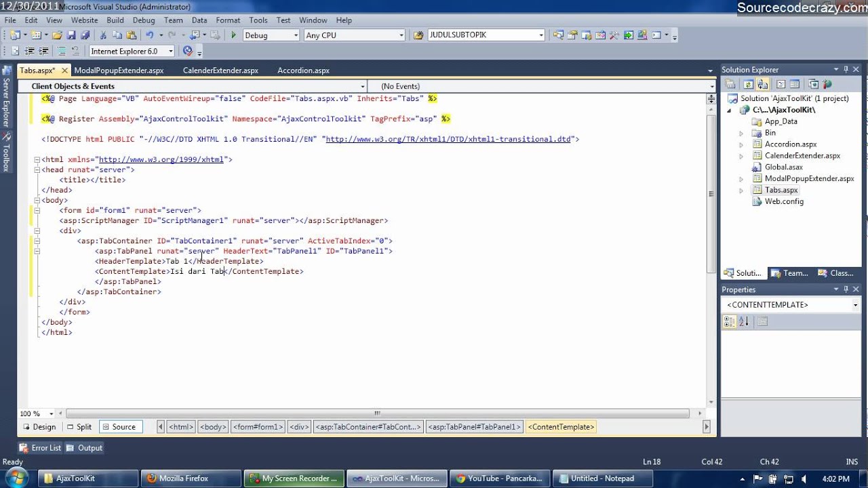Viewport: 868px width, 488px height.
Task: Open the Any CPU platform dropdown
Action: coord(401,35)
